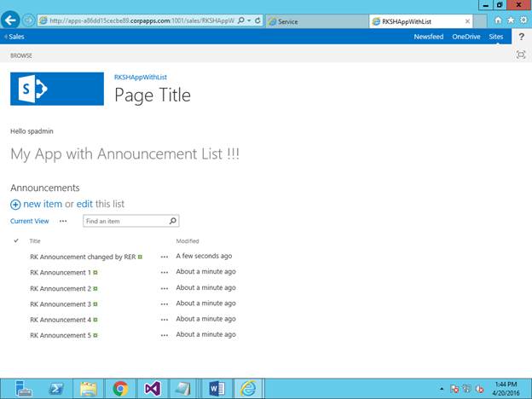The width and height of the screenshot is (532, 399).
Task: Click the new item plus icon
Action: [x=15, y=205]
